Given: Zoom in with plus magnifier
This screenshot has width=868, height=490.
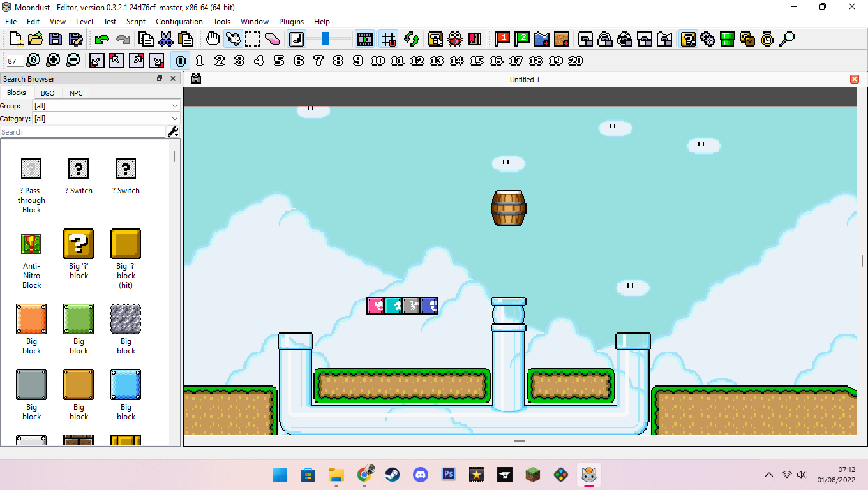Looking at the screenshot, I should (53, 61).
